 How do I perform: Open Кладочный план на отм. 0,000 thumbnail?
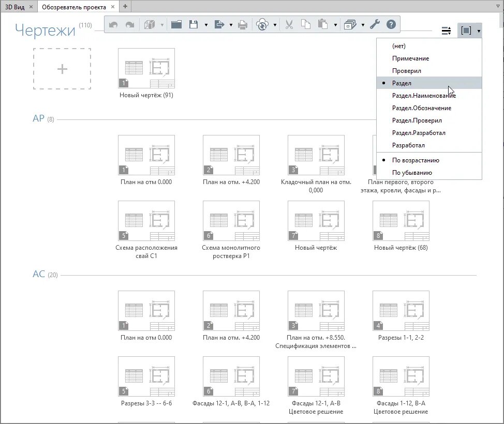click(x=316, y=155)
